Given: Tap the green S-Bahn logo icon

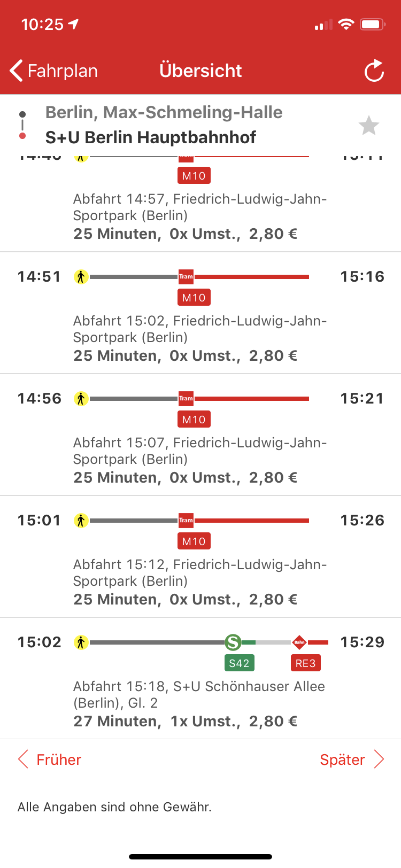Looking at the screenshot, I should click(x=233, y=642).
